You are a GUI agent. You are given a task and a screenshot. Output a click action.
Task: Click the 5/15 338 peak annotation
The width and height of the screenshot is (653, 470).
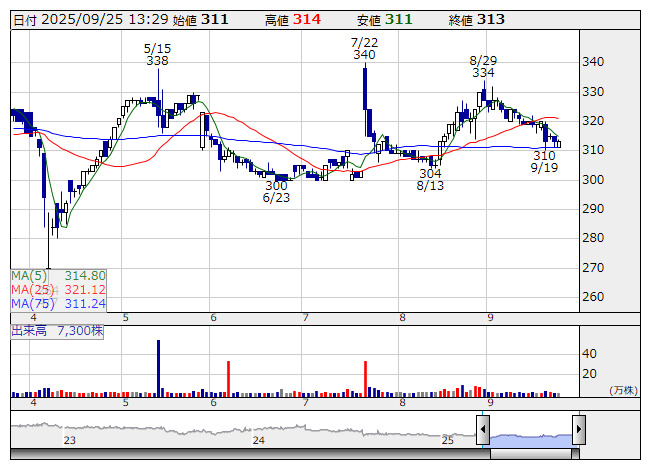pyautogui.click(x=156, y=54)
